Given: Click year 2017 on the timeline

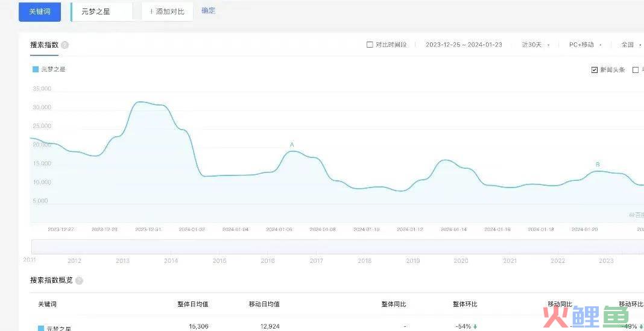Looking at the screenshot, I should coord(316,261).
